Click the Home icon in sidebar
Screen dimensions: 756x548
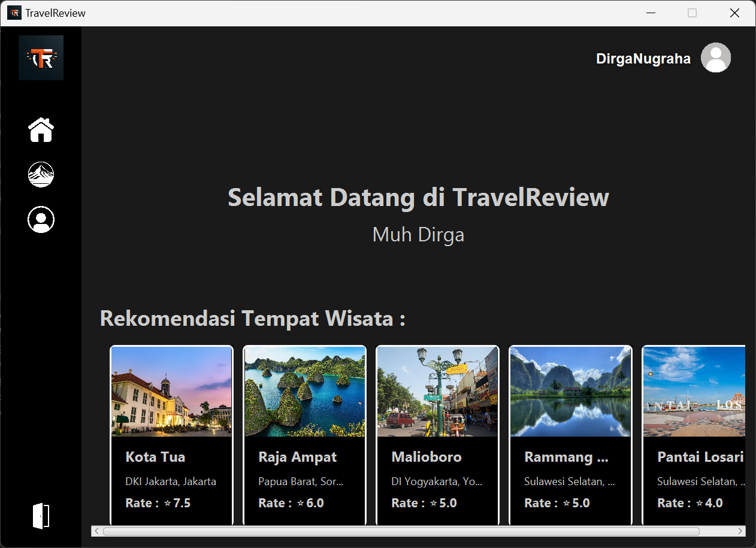[x=41, y=129]
